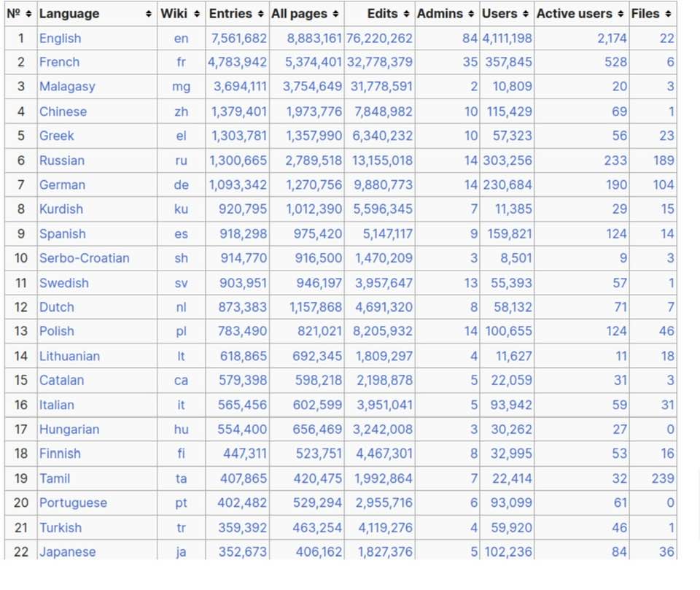Follow the Tamil language link
This screenshot has height=590, width=700.
point(55,479)
